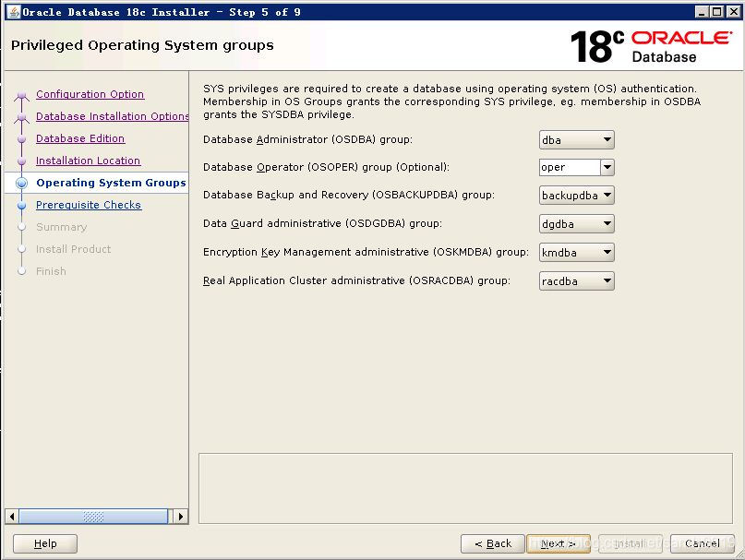
Task: Go to the Database Edition step
Action: tap(80, 138)
